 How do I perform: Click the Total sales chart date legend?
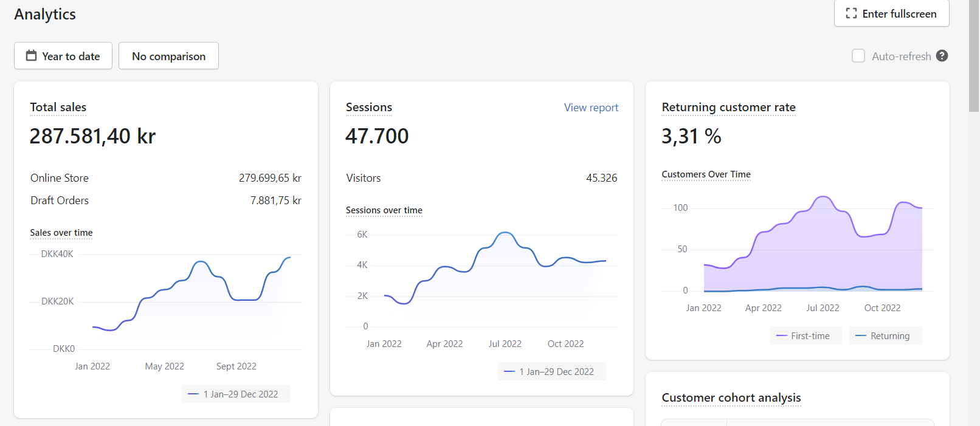coord(236,394)
